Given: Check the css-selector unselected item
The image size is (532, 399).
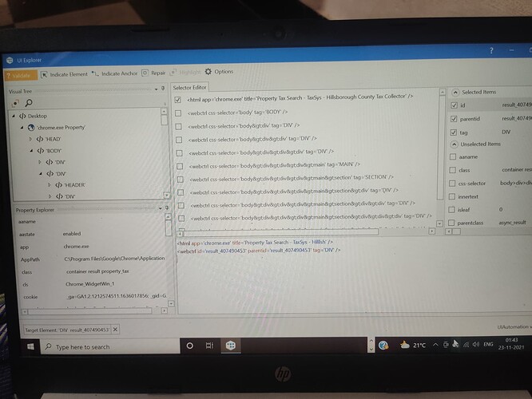Looking at the screenshot, I should coord(452,184).
